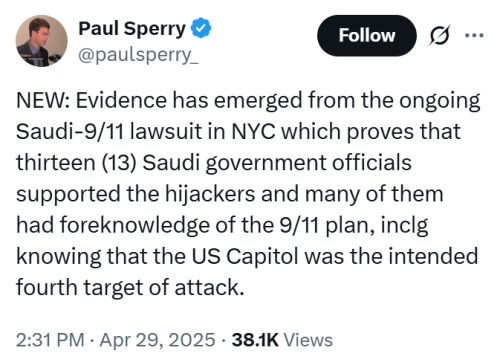Click the 2:31 PM timestamp
The image size is (500, 362).
point(50,340)
